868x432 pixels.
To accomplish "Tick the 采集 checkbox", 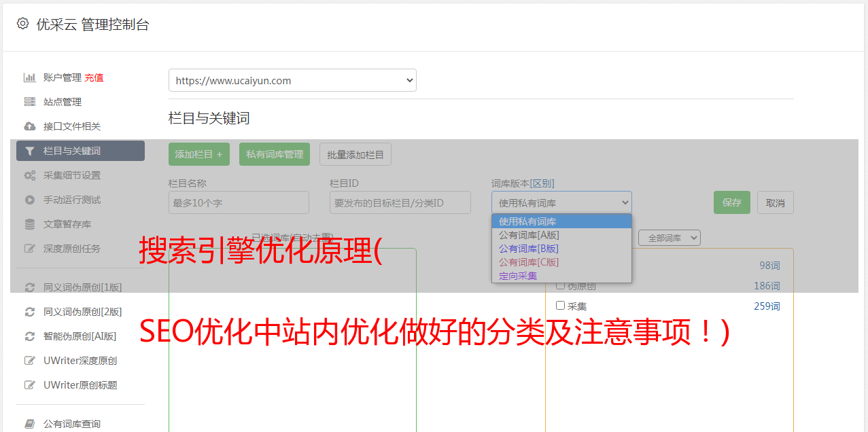I will pyautogui.click(x=561, y=306).
